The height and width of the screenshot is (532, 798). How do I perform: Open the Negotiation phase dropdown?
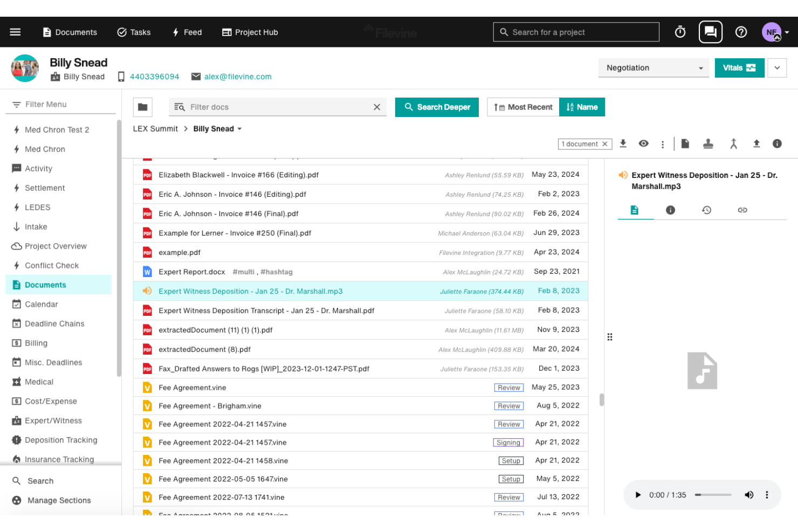(653, 68)
